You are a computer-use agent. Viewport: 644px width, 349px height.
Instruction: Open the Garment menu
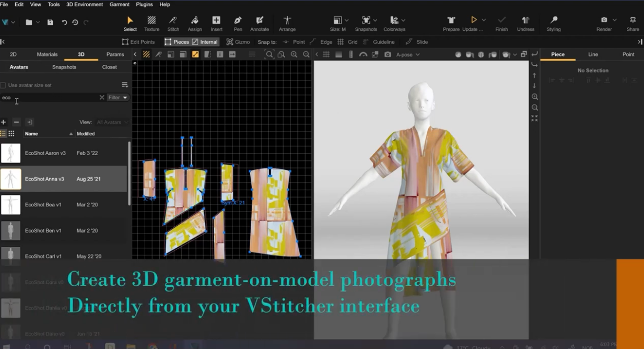click(119, 4)
